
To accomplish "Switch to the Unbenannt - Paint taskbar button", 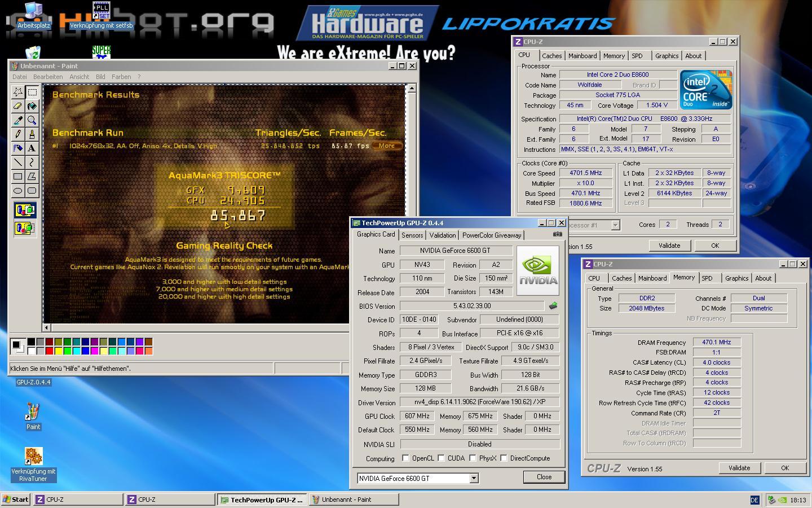I will tap(354, 500).
